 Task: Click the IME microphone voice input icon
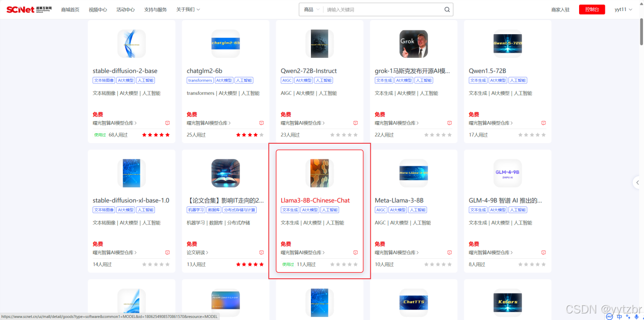[x=635, y=316]
